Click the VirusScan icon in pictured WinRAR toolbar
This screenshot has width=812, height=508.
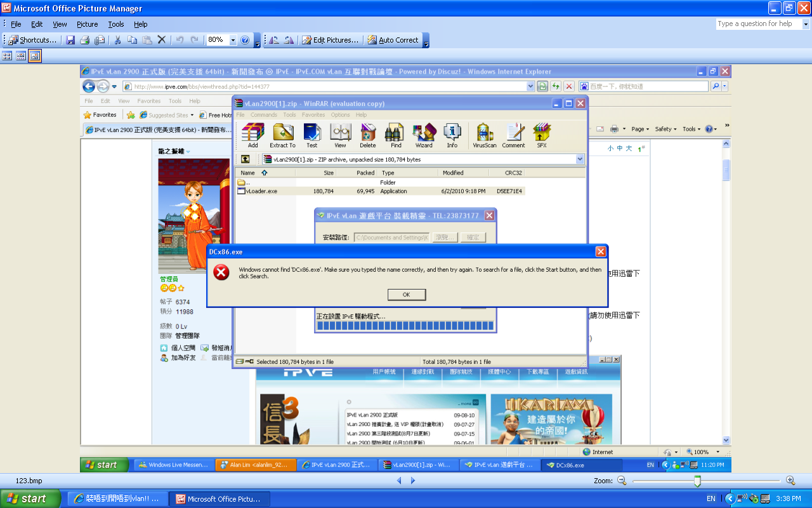pos(485,135)
